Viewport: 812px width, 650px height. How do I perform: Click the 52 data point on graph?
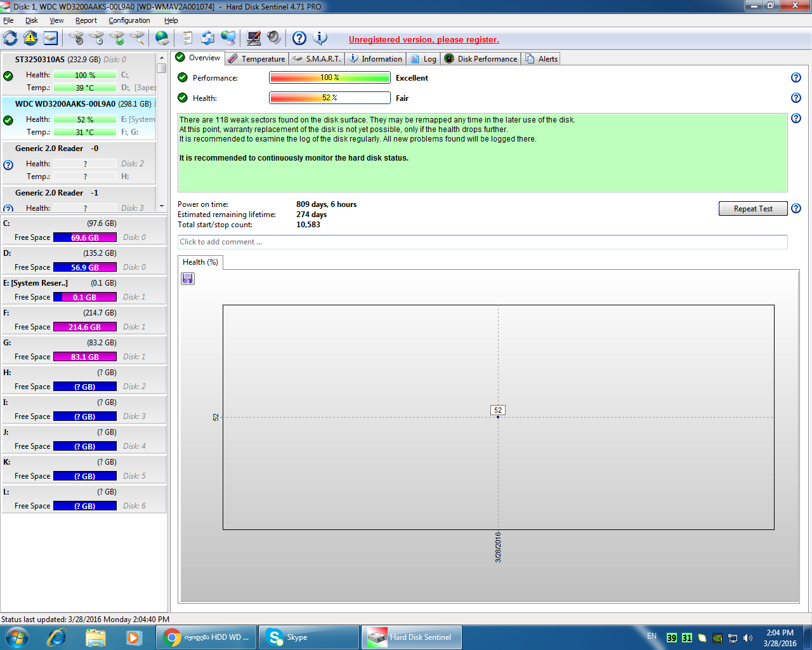point(498,417)
